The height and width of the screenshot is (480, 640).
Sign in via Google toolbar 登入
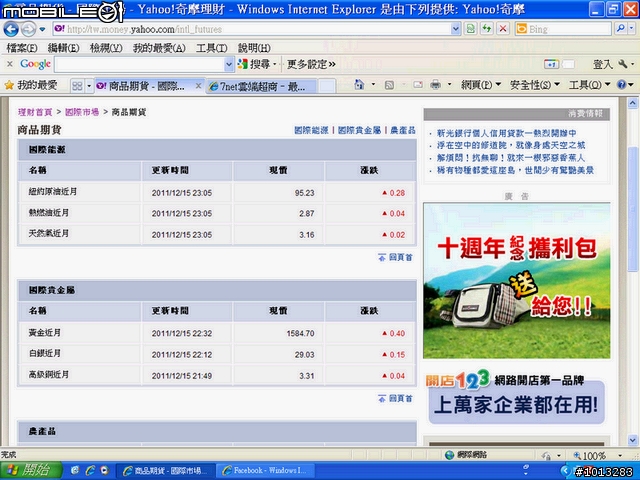tap(602, 64)
